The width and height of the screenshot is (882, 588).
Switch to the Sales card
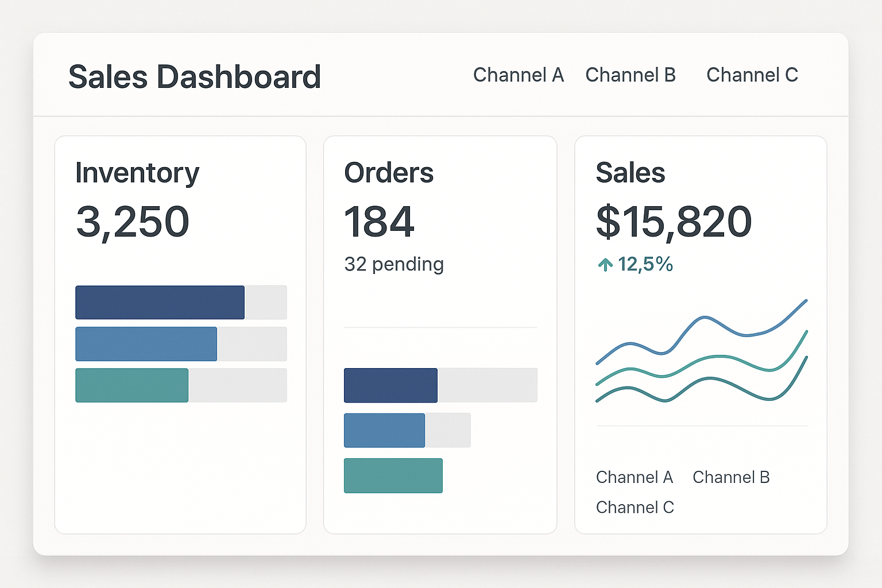tap(630, 172)
